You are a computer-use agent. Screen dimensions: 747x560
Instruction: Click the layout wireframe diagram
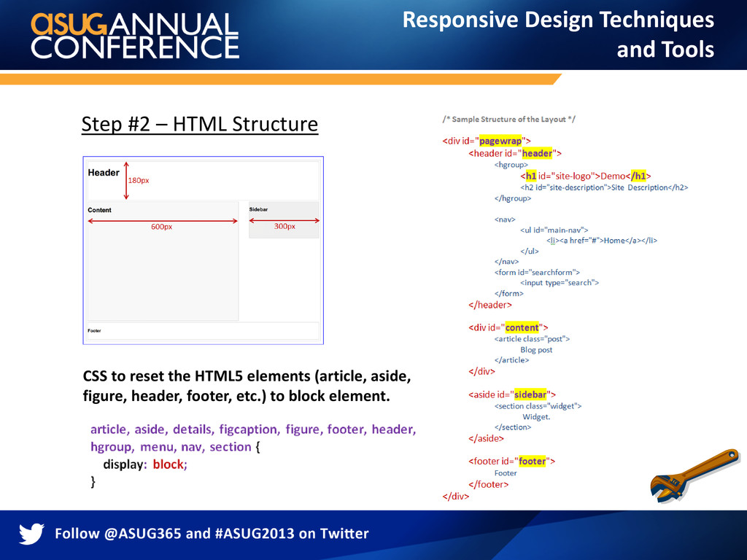[203, 250]
